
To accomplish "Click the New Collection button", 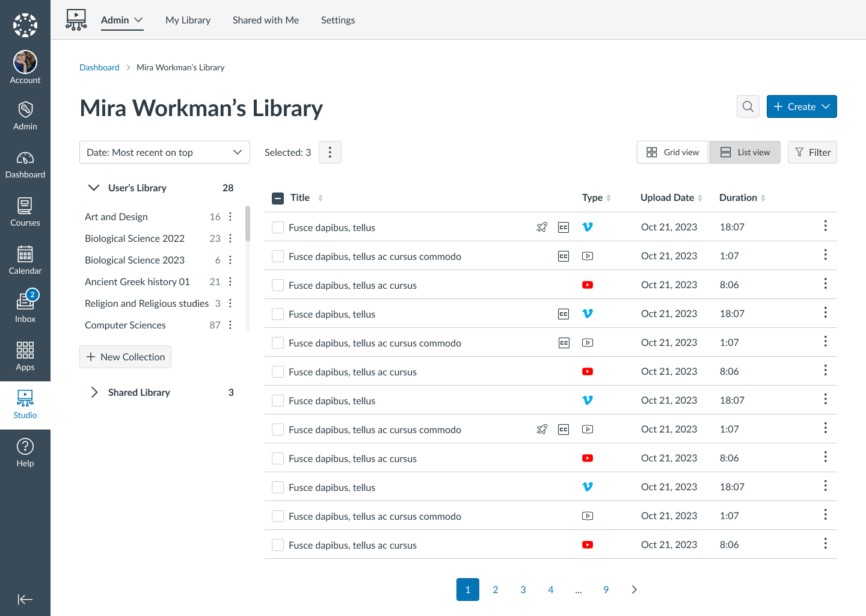I will coord(125,357).
